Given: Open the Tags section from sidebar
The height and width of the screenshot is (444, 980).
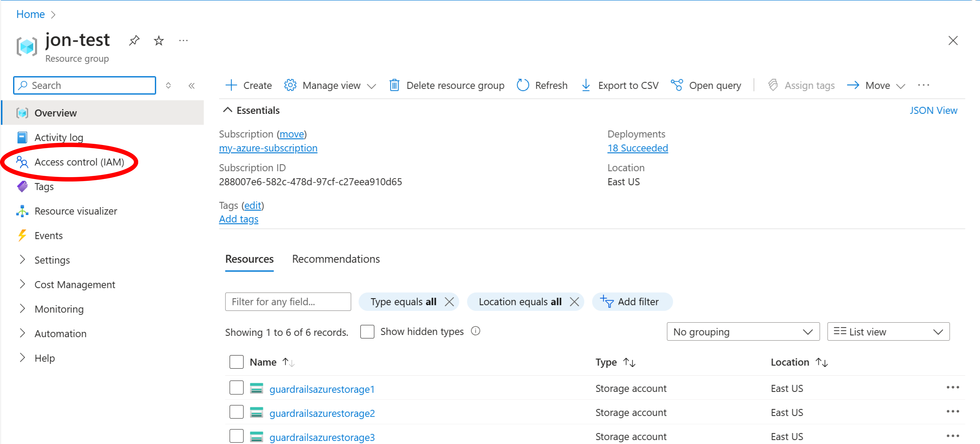Looking at the screenshot, I should click(x=44, y=186).
